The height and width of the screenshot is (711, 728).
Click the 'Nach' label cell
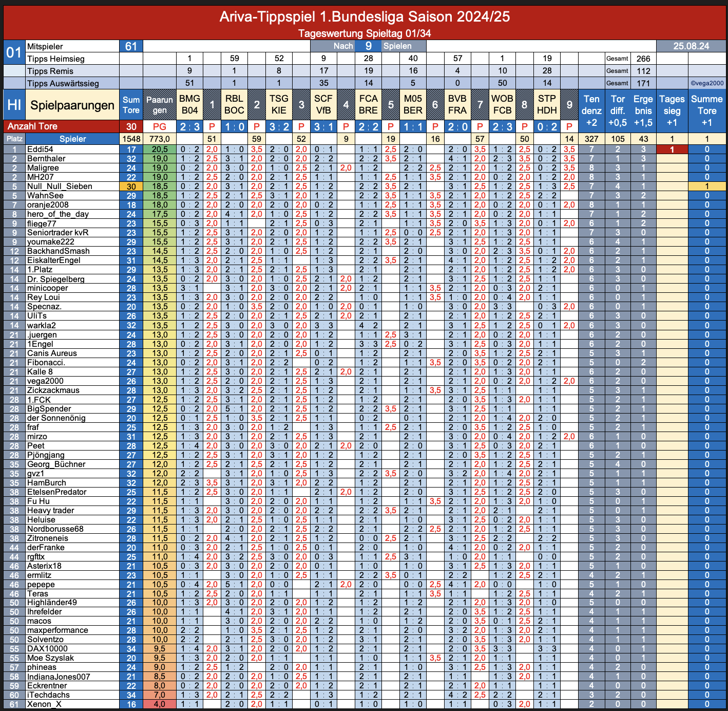(333, 46)
